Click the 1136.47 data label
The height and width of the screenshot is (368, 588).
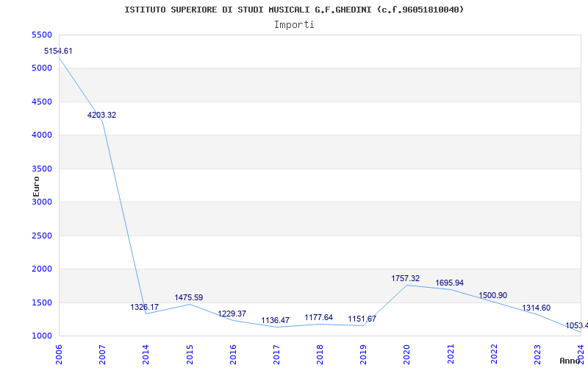click(x=275, y=321)
